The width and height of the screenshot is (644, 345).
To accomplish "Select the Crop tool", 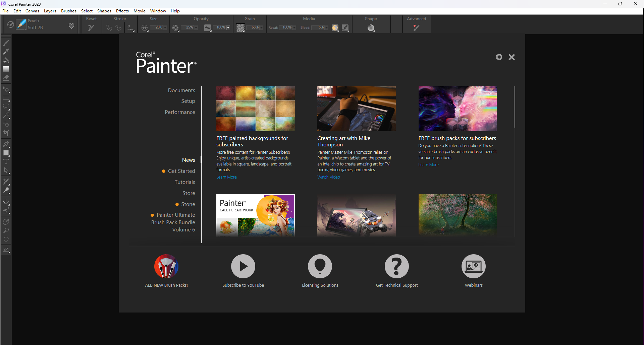I will pos(6,133).
